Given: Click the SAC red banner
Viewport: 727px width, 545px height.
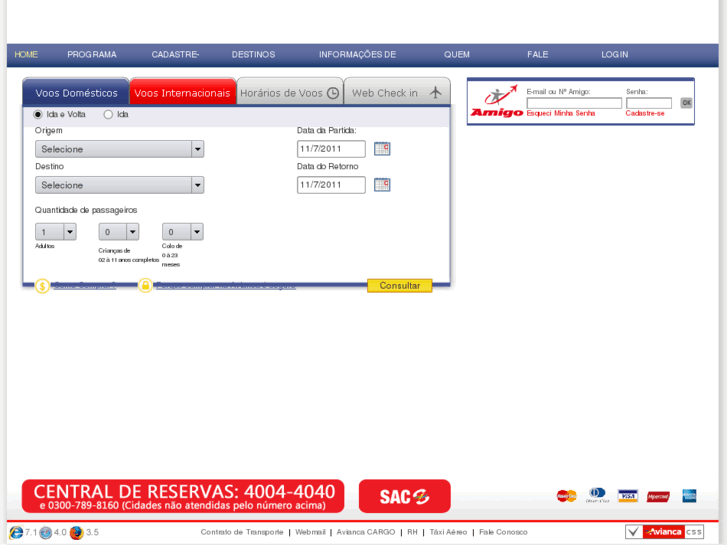Looking at the screenshot, I should [x=404, y=496].
